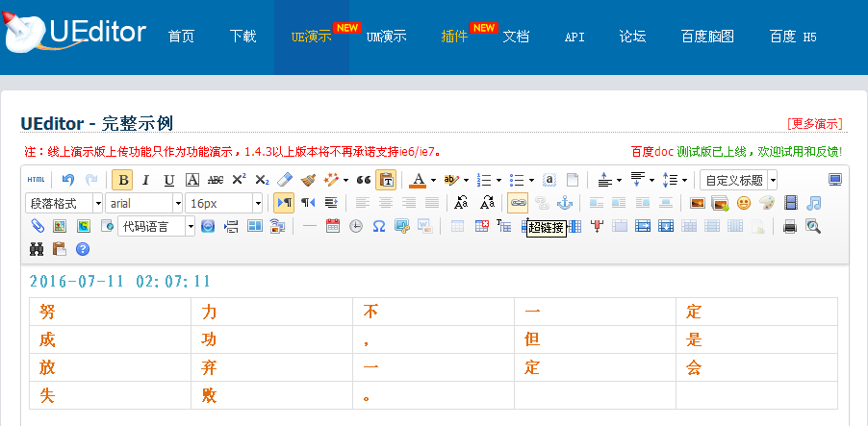Open multiple image upload icon
Viewport: 868px width, 426px height.
pyautogui.click(x=720, y=203)
